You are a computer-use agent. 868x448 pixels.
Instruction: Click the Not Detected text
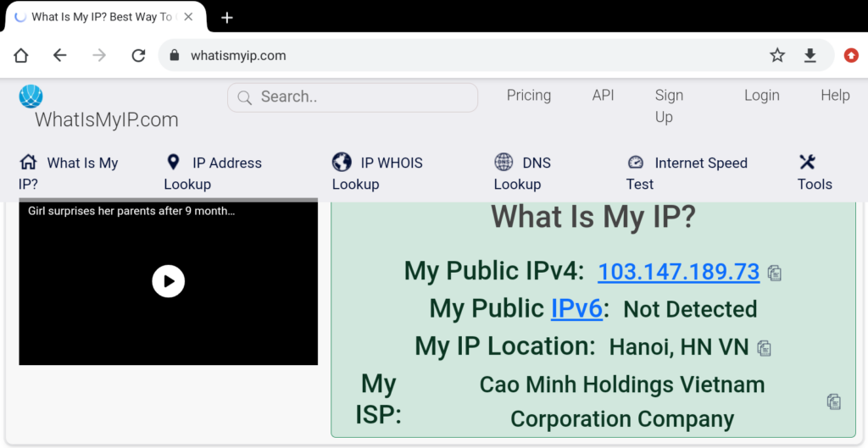(x=690, y=309)
